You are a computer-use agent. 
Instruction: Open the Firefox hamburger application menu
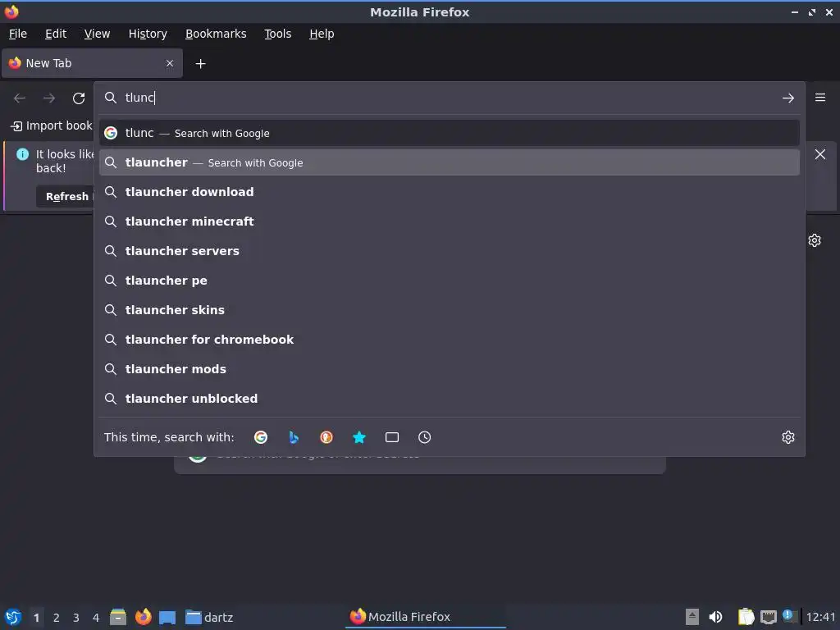pos(820,98)
